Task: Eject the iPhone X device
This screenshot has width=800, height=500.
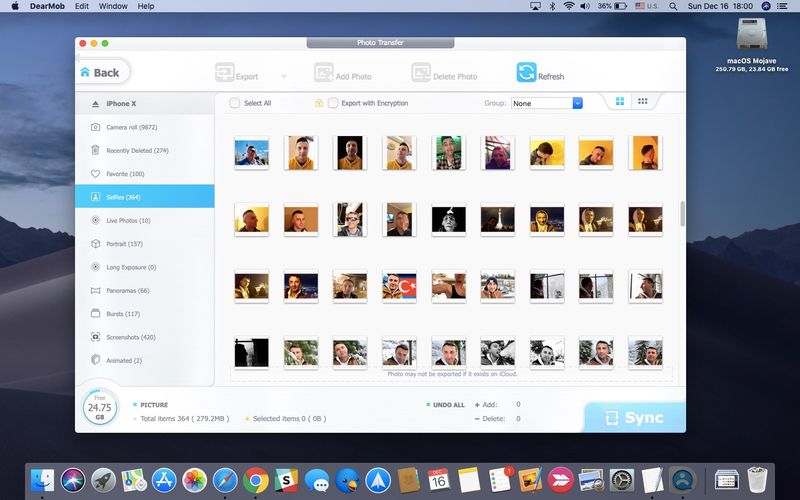Action: click(95, 104)
